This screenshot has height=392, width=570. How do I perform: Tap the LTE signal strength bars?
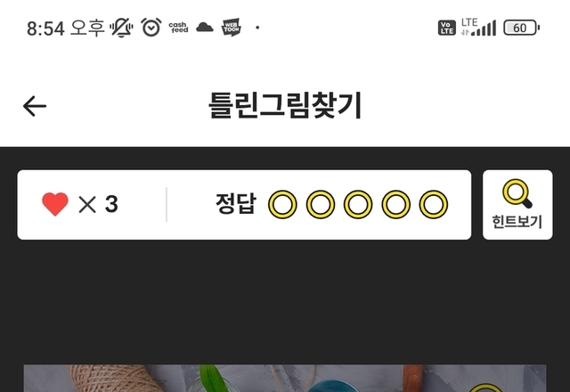tap(479, 28)
